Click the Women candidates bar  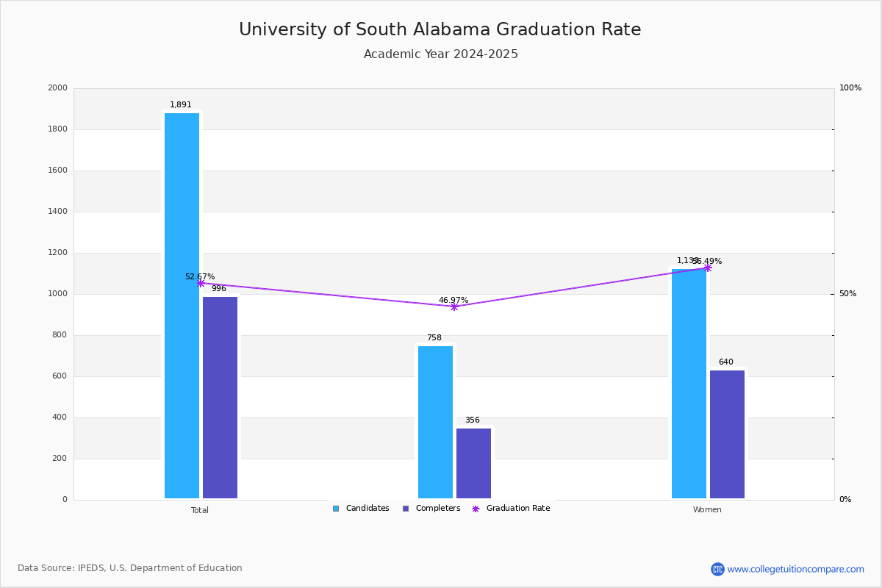point(689,384)
